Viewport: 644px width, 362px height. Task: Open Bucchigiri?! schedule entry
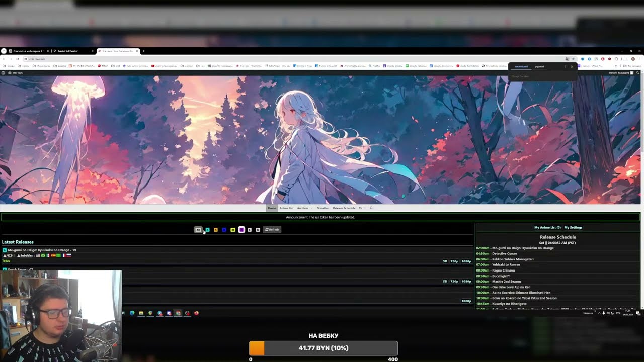point(501,276)
